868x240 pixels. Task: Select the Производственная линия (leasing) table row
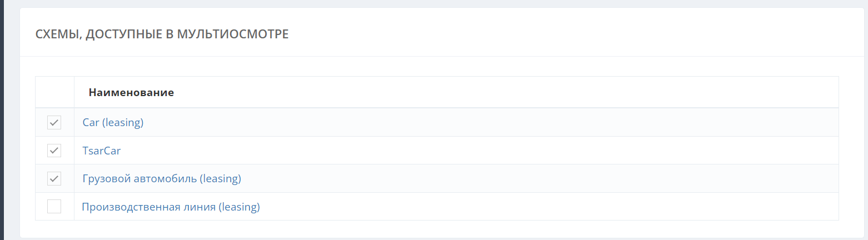pyautogui.click(x=445, y=207)
